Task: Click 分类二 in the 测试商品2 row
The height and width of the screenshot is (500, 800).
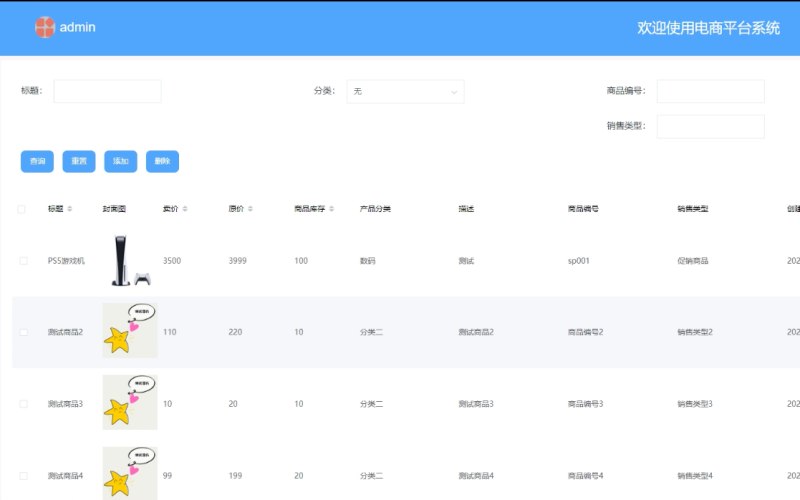Action: pyautogui.click(x=371, y=332)
